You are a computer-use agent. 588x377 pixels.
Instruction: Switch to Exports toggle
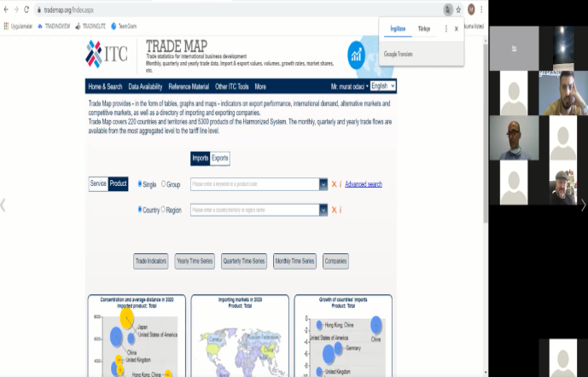(219, 158)
